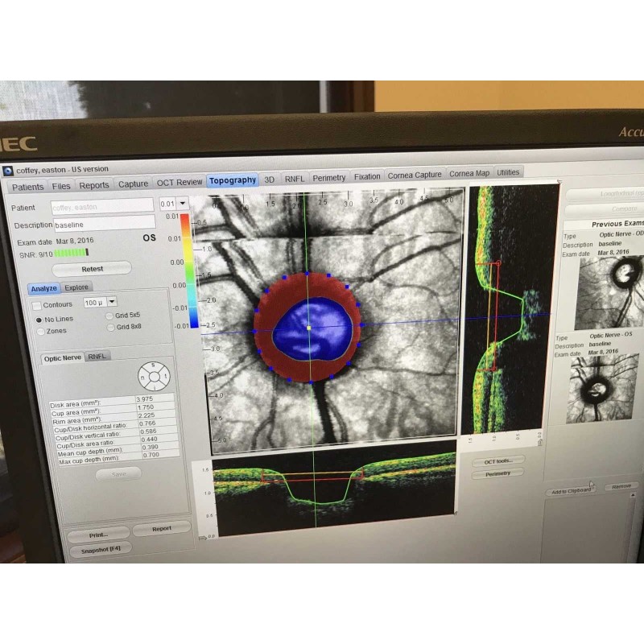
Task: Open the Perimetry tab
Action: pos(329,178)
